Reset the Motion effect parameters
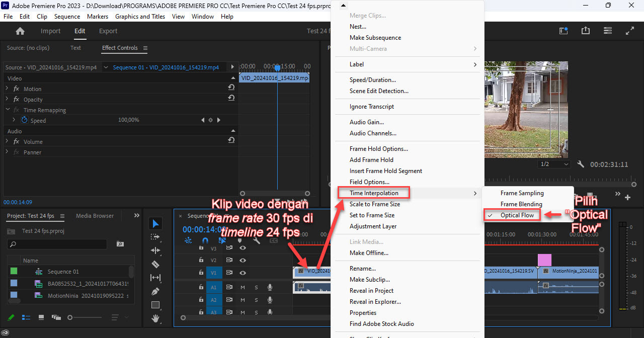The width and height of the screenshot is (644, 338). (x=231, y=88)
